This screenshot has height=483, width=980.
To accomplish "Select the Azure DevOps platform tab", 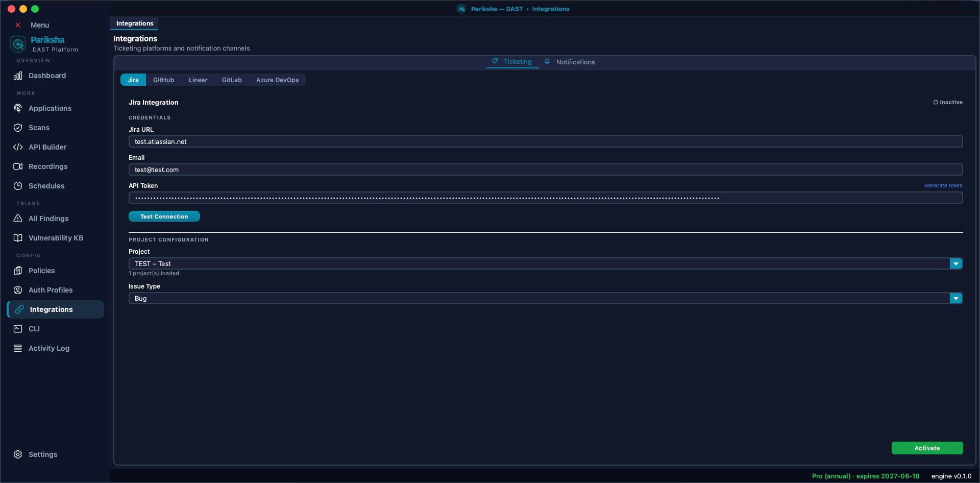I will [278, 80].
